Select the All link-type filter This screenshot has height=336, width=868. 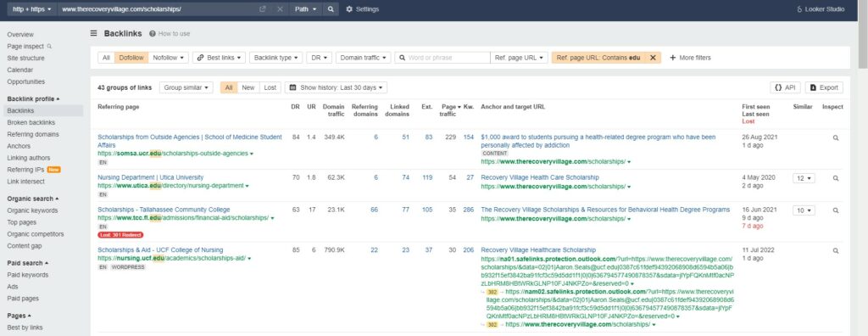(x=106, y=58)
